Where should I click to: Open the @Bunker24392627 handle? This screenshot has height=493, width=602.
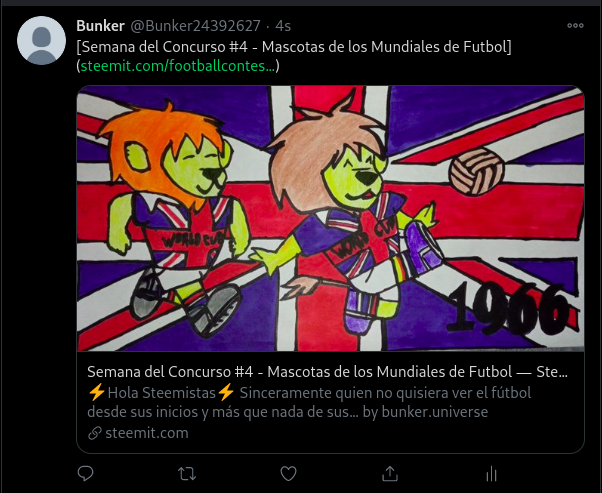tap(195, 26)
